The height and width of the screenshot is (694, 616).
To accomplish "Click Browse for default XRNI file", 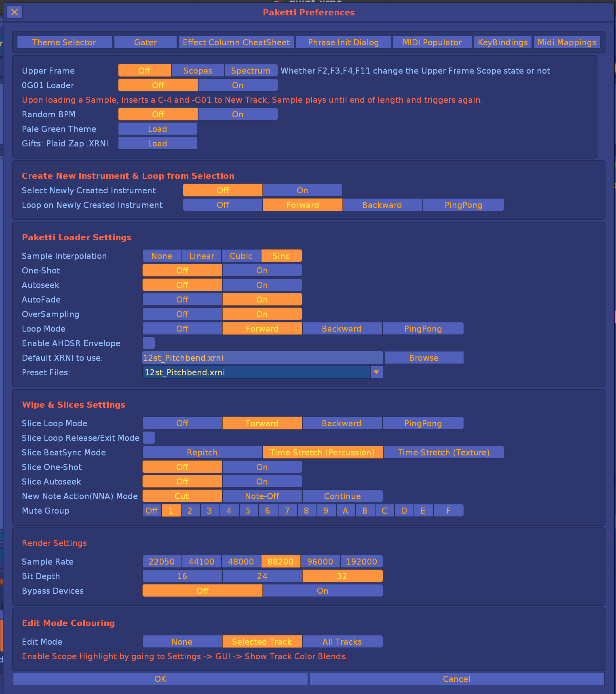I will pos(424,358).
